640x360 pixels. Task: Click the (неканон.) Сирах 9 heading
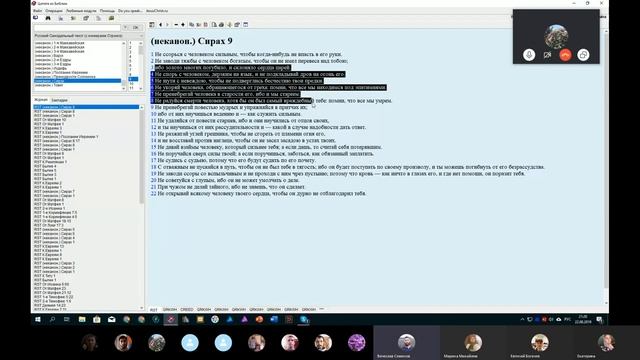(x=191, y=41)
